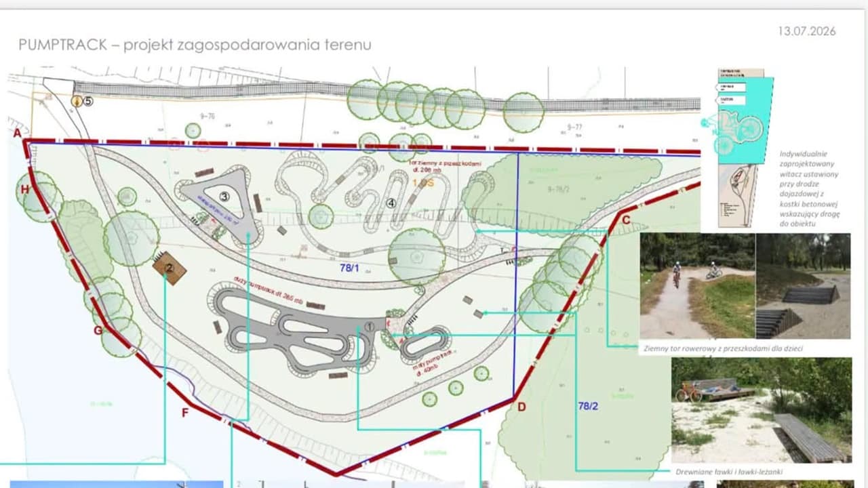The image size is (868, 488).
Task: Open the photo of wooden ramp obstacles
Action: [x=803, y=285]
